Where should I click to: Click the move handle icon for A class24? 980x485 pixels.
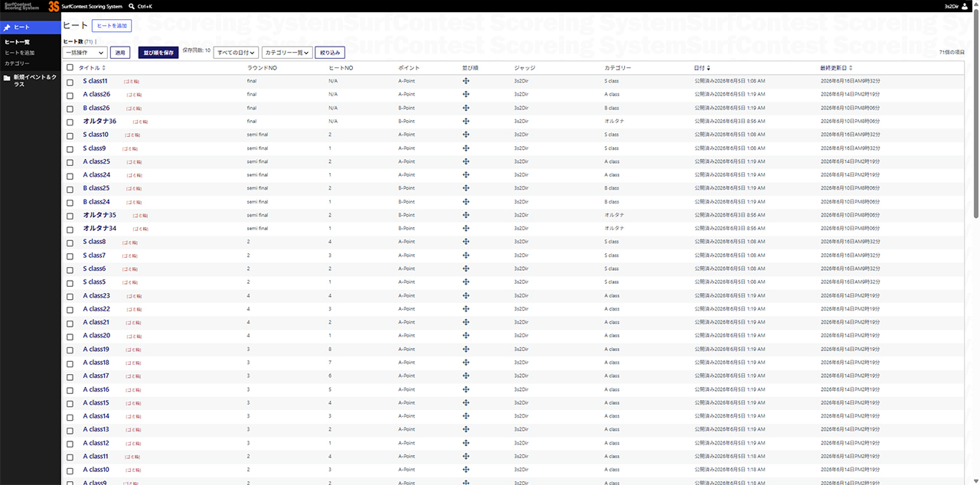click(x=465, y=174)
